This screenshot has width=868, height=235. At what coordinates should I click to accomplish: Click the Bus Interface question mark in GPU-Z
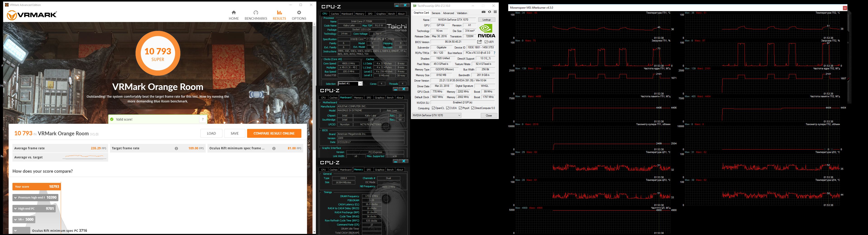tap(494, 53)
